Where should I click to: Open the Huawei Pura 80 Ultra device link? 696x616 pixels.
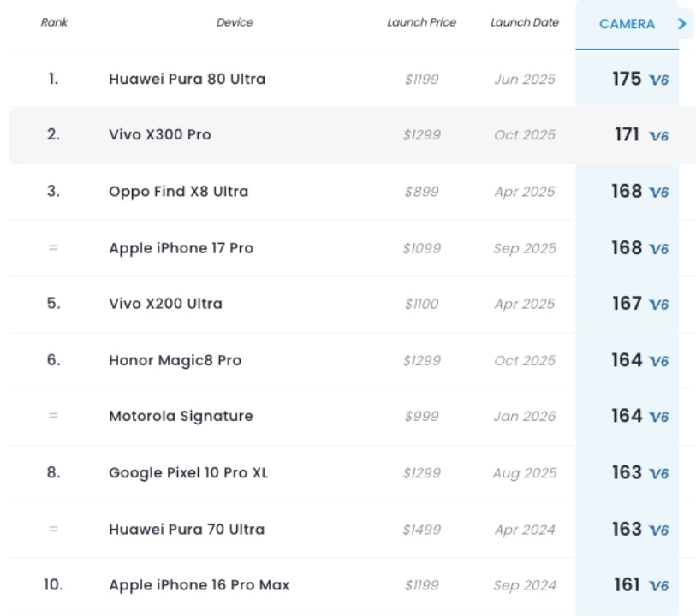pyautogui.click(x=187, y=79)
